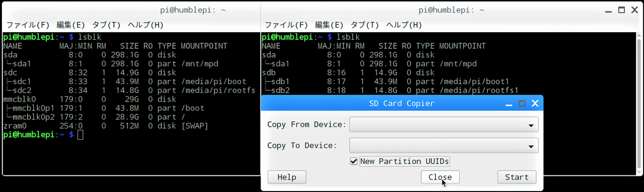This screenshot has width=644, height=192.
Task: Toggle the New Partition UUIDs checkbox
Action: pyautogui.click(x=354, y=161)
